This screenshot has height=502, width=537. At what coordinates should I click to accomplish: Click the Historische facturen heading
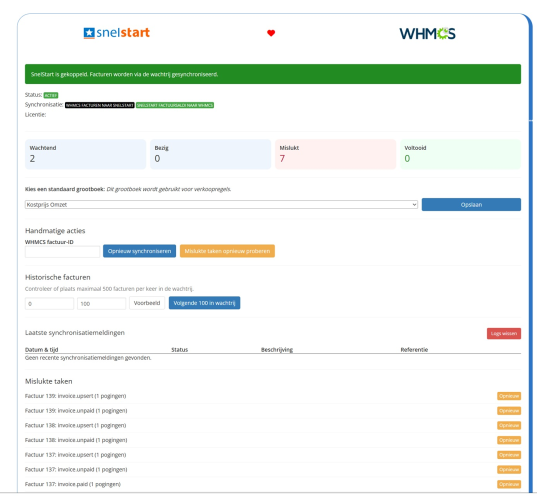click(58, 277)
